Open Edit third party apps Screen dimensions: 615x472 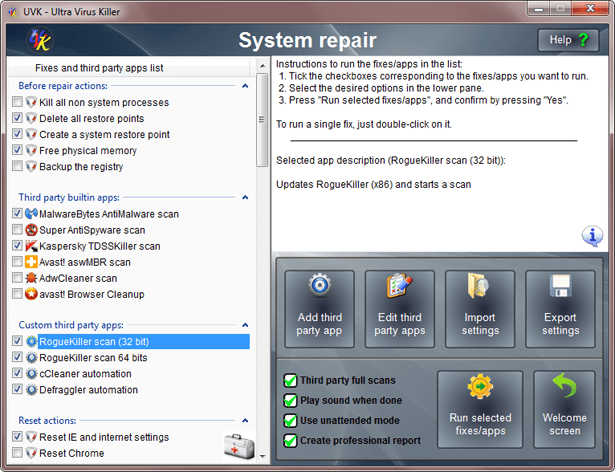click(400, 309)
